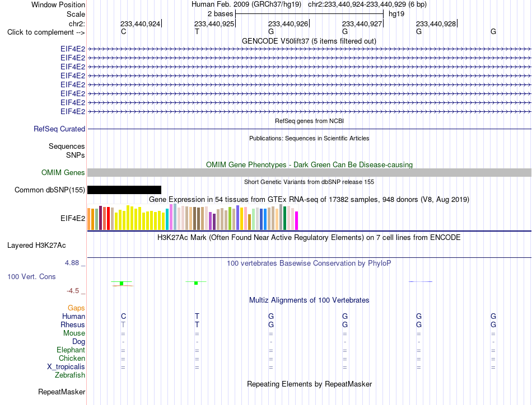Select base T in the reference sequence row

point(197,31)
